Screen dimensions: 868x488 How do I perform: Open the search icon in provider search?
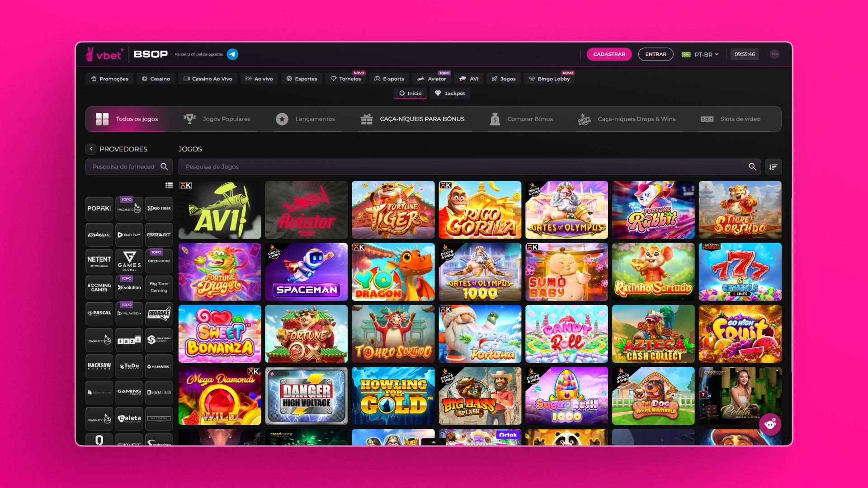pyautogui.click(x=165, y=167)
